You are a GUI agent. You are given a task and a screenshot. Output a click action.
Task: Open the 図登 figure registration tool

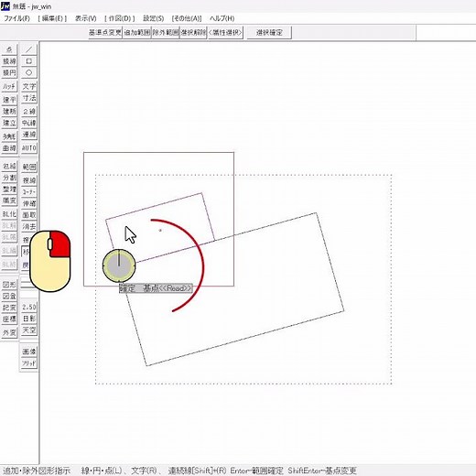tap(9, 297)
